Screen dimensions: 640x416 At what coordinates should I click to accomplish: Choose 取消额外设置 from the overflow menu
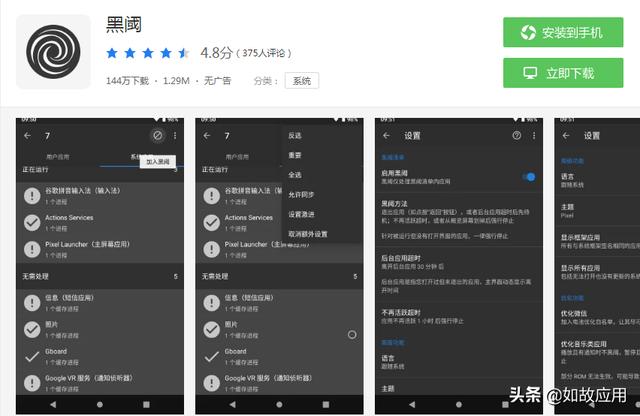click(x=307, y=234)
